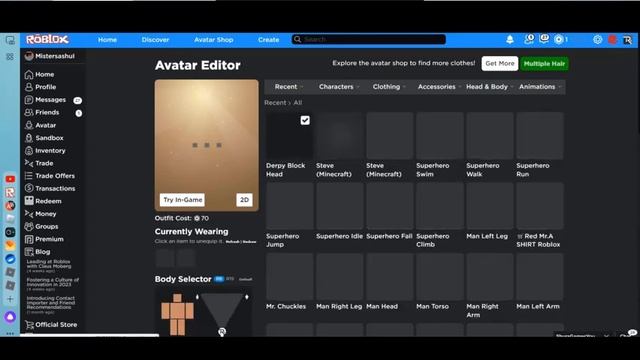
Task: Click the Multiple Hair button
Action: pyautogui.click(x=544, y=64)
